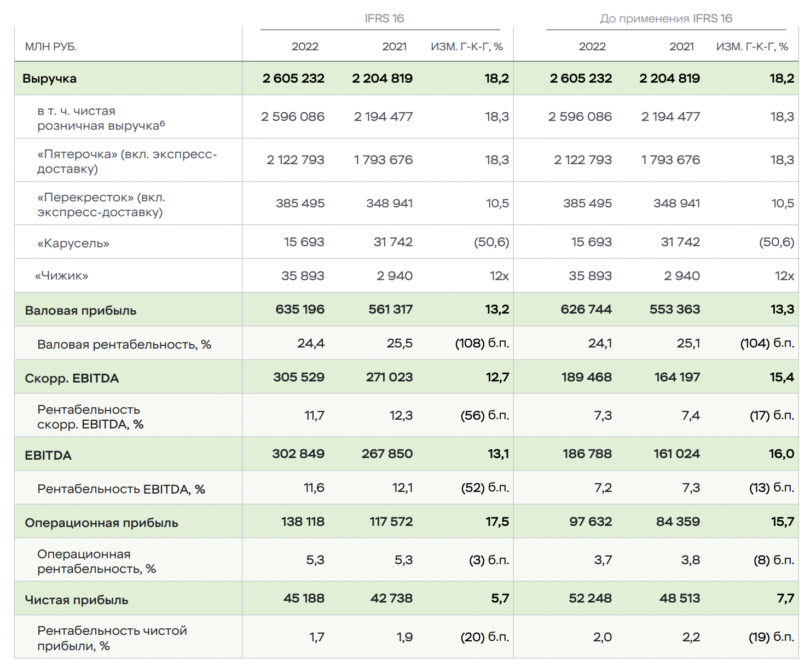Select the 'До применения IFRS 16' group heading
The image size is (810, 672).
coord(666,19)
